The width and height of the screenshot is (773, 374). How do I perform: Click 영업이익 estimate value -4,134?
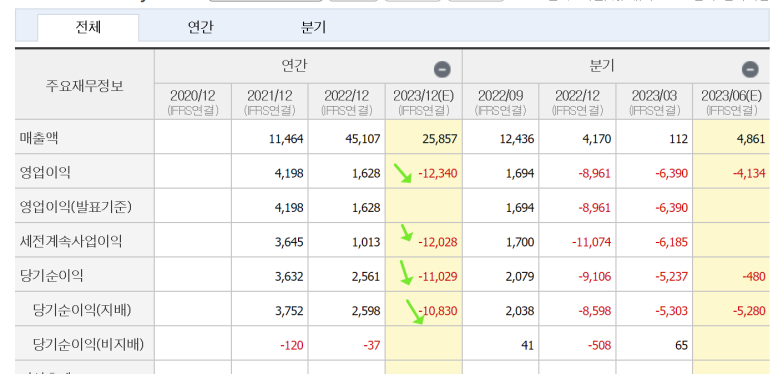748,174
